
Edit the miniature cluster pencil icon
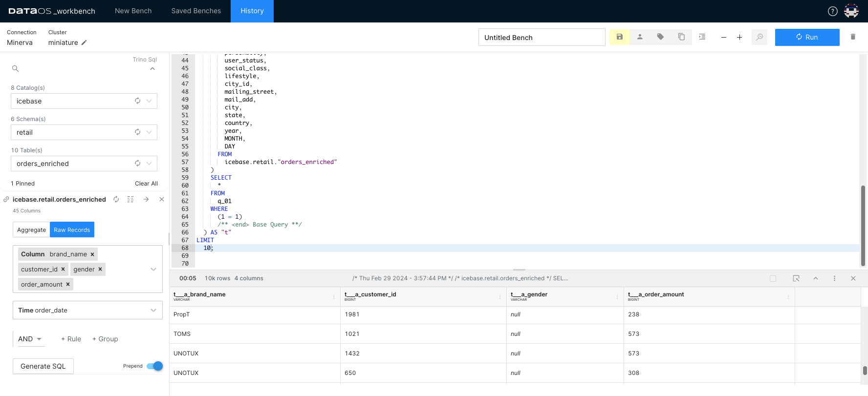pyautogui.click(x=84, y=42)
